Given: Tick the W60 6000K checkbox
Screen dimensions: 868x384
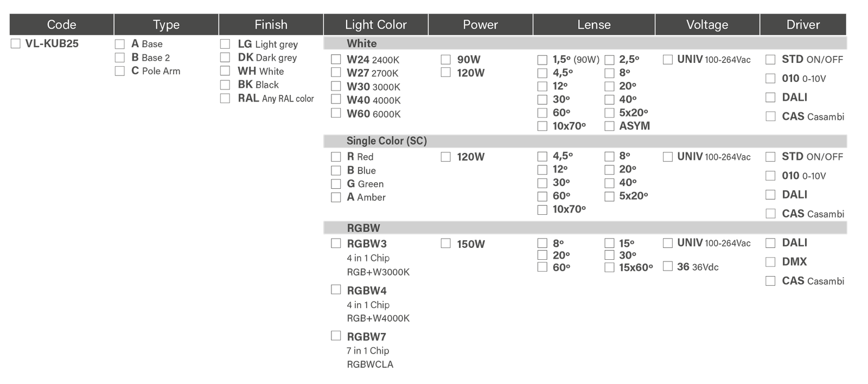Looking at the screenshot, I should coord(336,113).
